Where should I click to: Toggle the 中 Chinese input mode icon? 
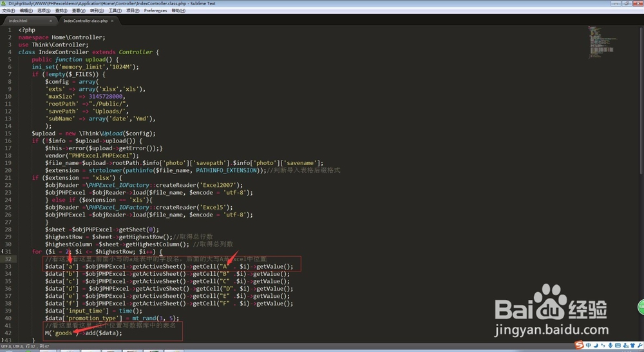point(588,345)
